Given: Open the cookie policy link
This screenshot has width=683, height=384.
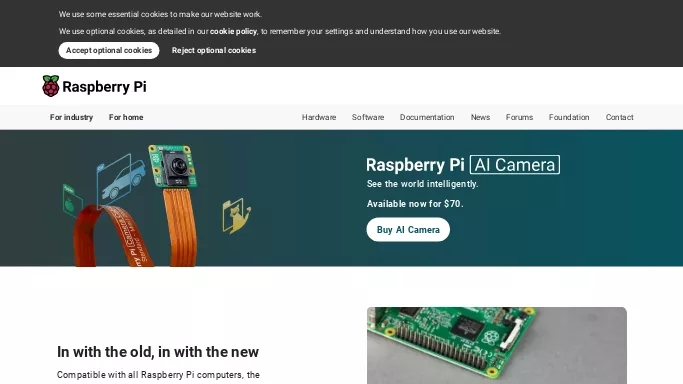Looking at the screenshot, I should point(233,31).
